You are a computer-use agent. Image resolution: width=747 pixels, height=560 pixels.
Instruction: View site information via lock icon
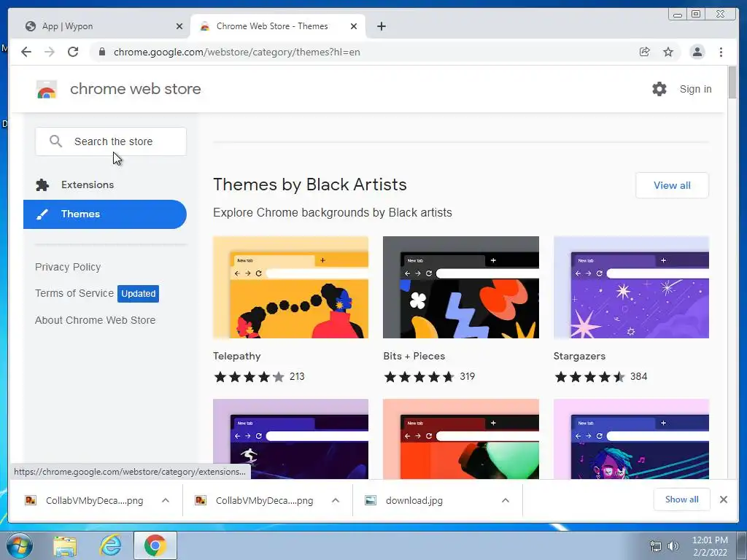pyautogui.click(x=102, y=52)
